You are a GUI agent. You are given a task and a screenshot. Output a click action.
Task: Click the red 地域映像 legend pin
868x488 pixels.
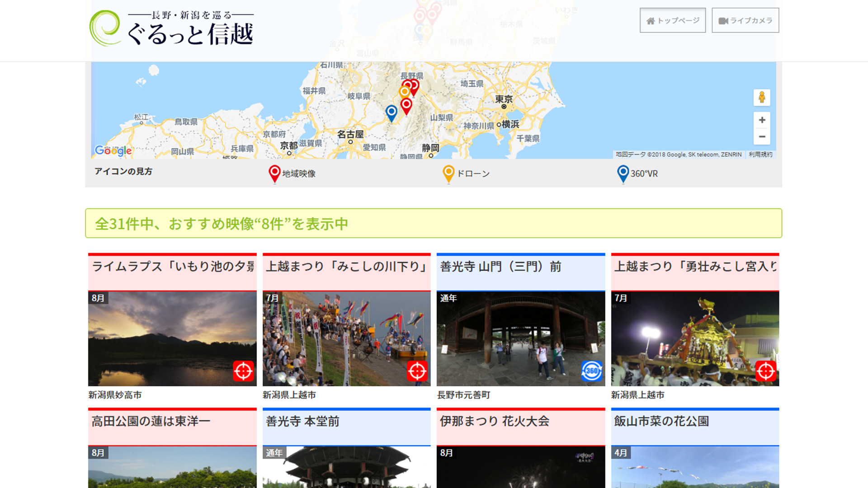(x=274, y=174)
